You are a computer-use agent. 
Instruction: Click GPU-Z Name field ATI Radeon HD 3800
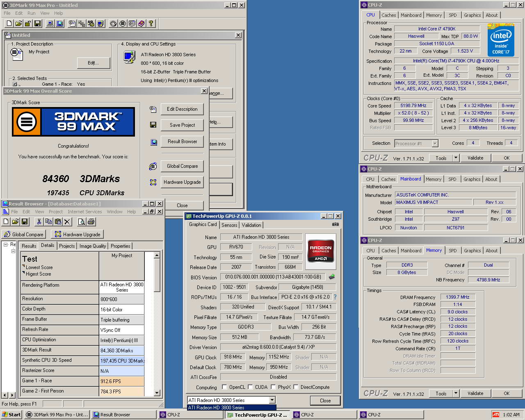click(x=261, y=237)
